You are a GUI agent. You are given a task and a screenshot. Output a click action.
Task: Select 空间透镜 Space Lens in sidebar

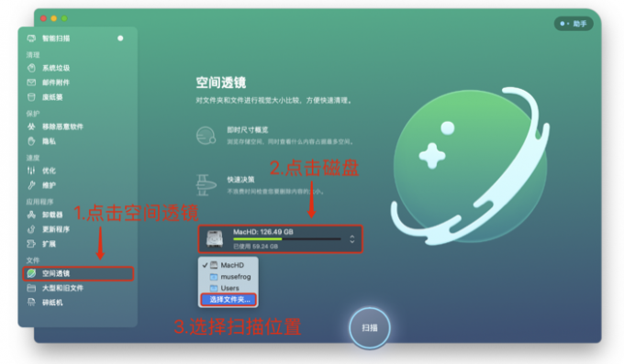78,273
